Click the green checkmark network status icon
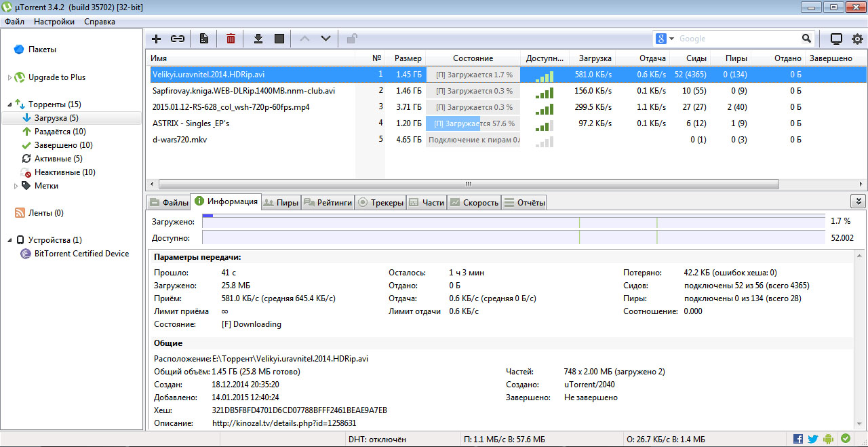This screenshot has height=447, width=868. [x=845, y=439]
